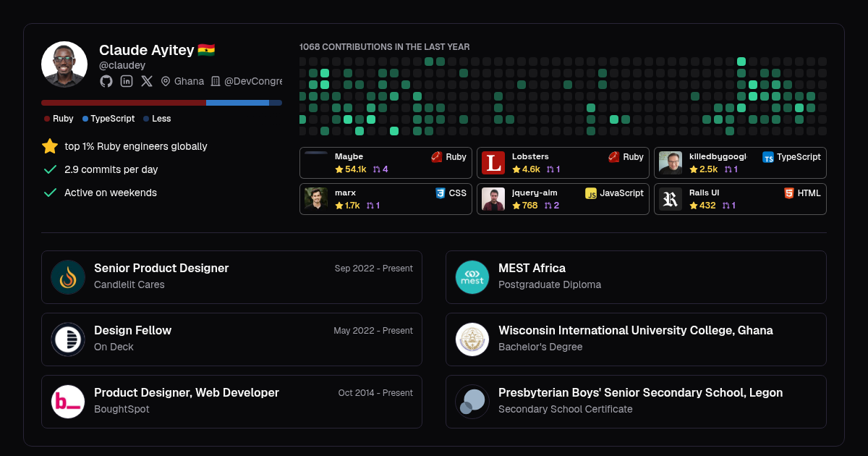Click the On Deck striped circle logo

[x=68, y=339]
